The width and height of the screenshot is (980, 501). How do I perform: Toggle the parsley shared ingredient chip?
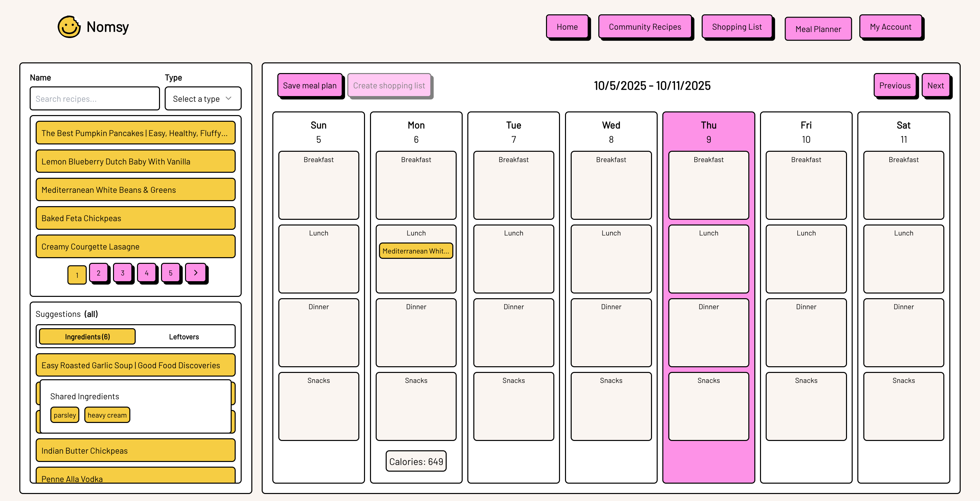(x=64, y=415)
